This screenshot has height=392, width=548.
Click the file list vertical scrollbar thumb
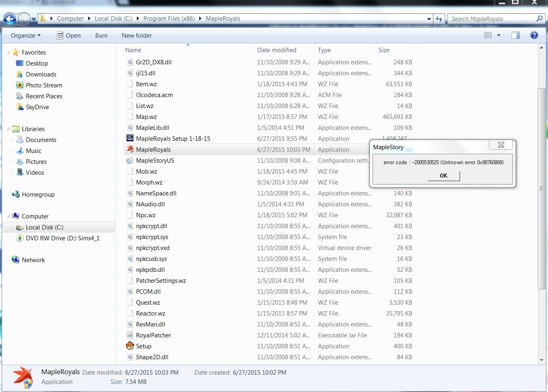pos(542,189)
